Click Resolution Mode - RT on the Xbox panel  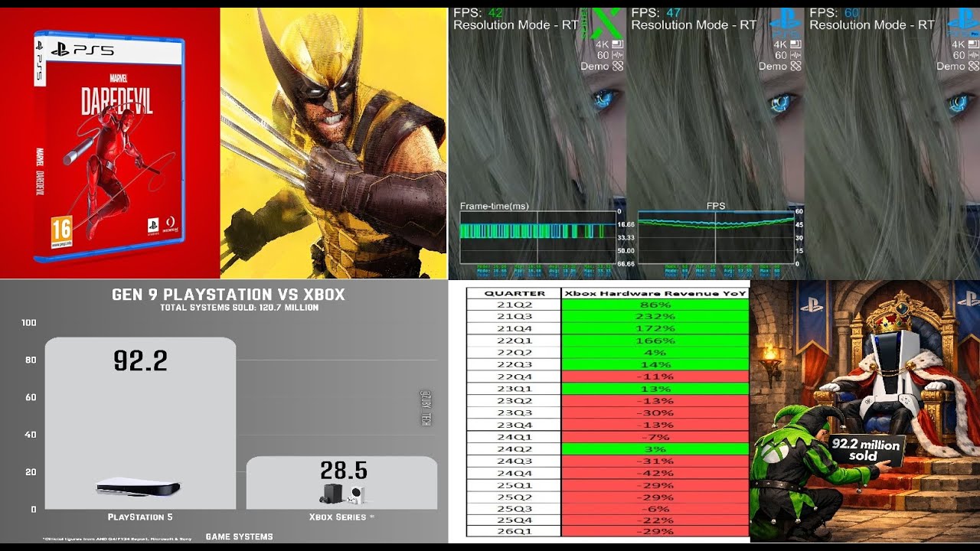(515, 25)
